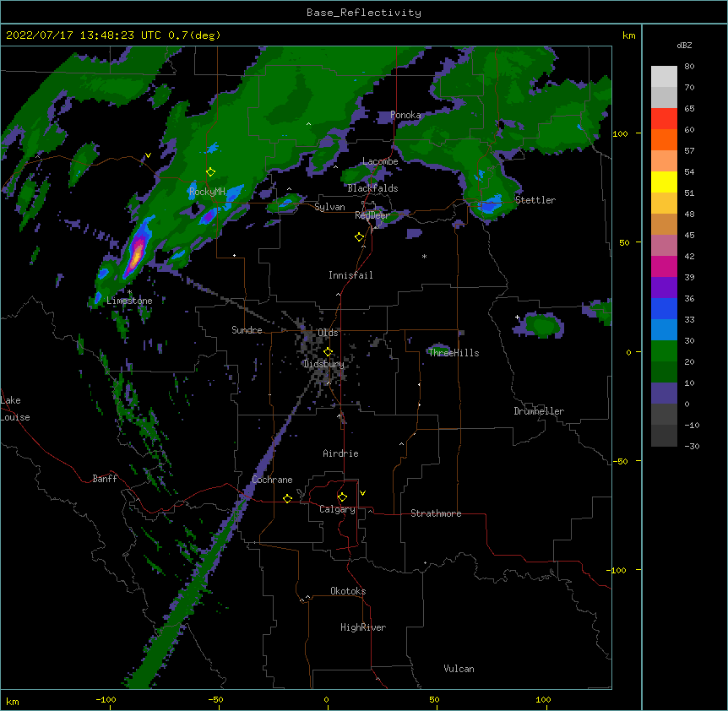This screenshot has width=728, height=711.
Task: Click the 45 value on the dBZ legend
Action: 689,236
